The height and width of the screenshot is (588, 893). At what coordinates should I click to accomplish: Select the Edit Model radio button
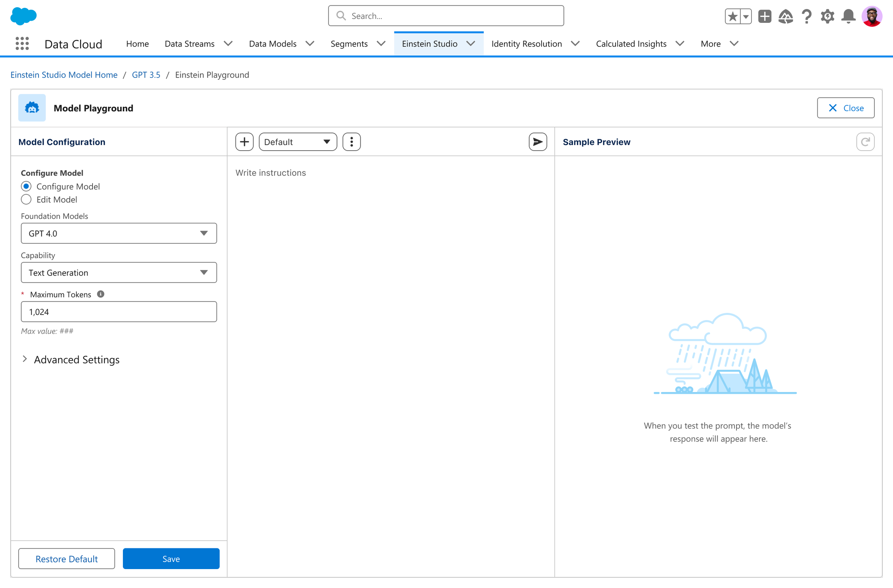click(26, 200)
